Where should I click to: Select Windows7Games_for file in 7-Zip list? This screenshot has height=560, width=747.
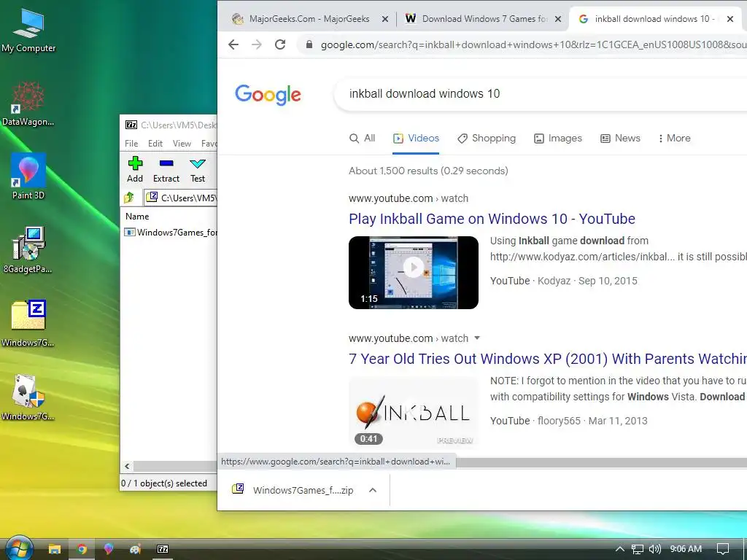(171, 233)
